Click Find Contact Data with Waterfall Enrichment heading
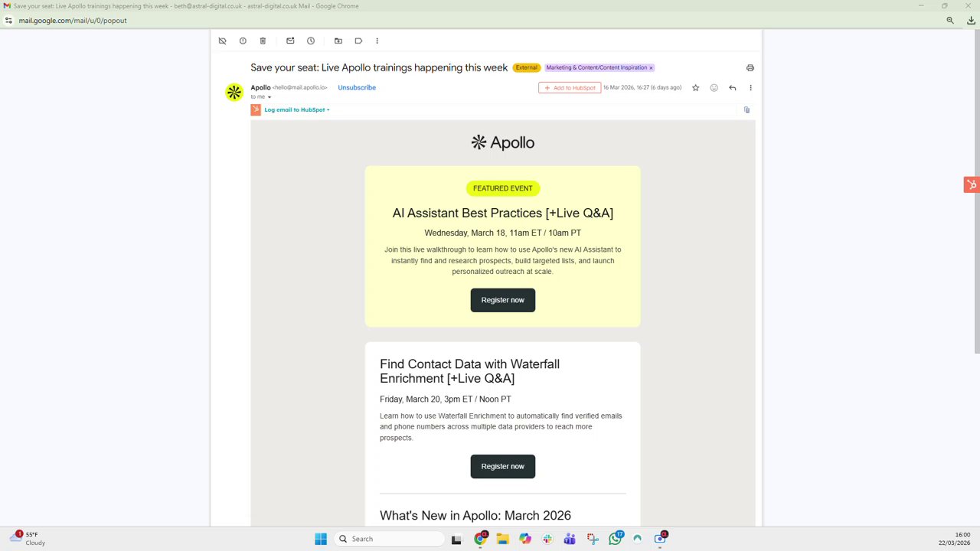 469,371
